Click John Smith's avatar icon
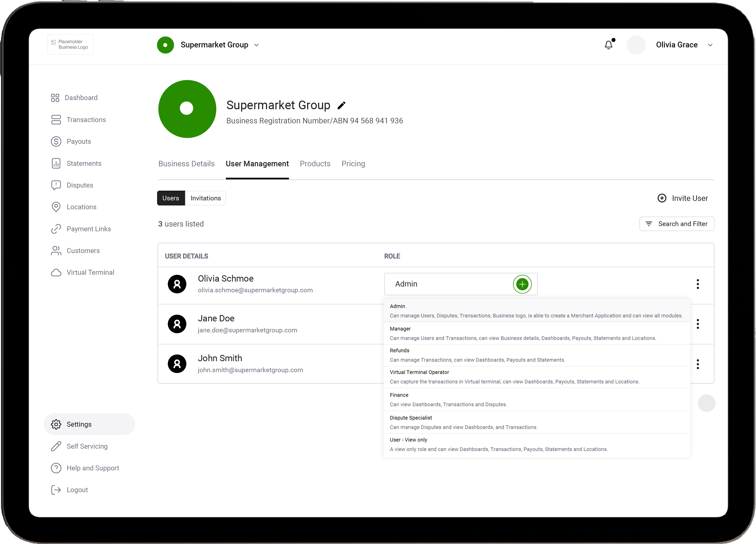The width and height of the screenshot is (756, 544). pyautogui.click(x=177, y=364)
